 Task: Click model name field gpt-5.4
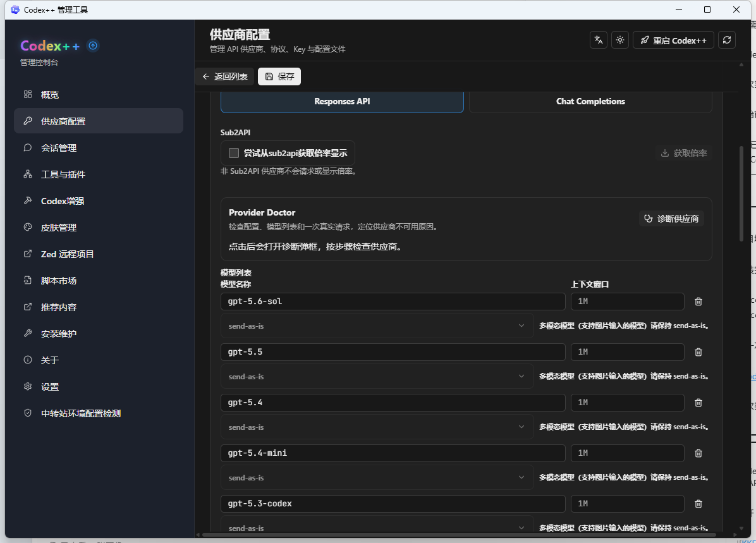coord(393,403)
